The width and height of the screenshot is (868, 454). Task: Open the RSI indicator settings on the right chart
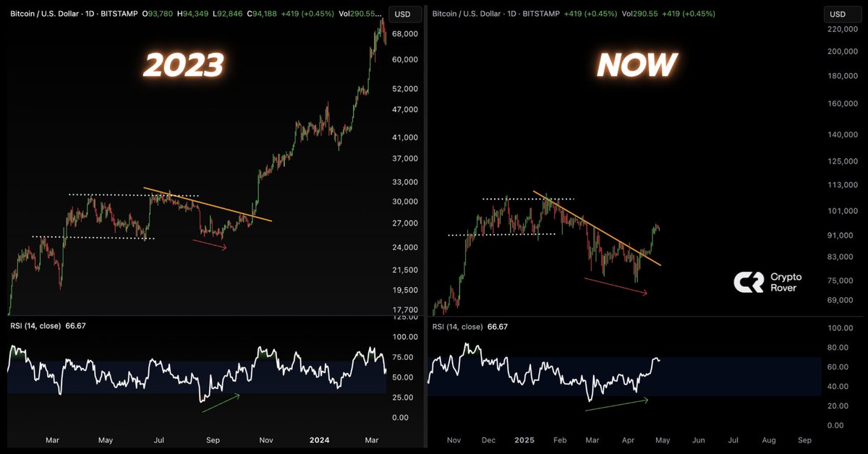(x=459, y=327)
